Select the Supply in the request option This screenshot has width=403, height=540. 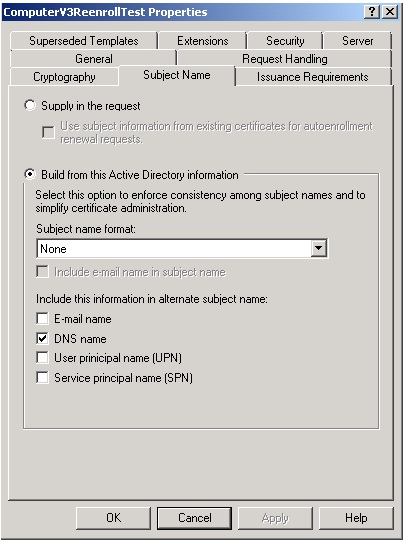(x=30, y=105)
